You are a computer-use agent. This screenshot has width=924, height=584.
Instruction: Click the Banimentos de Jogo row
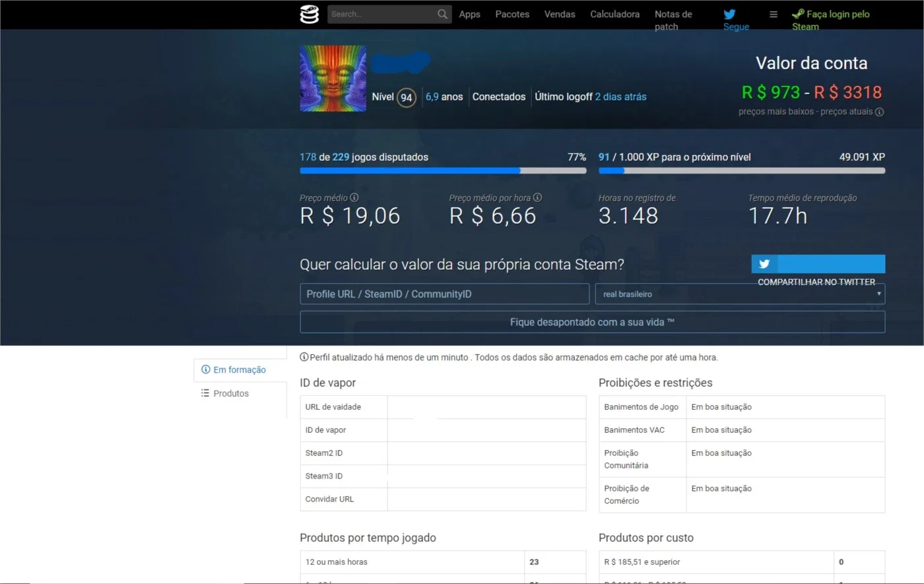pos(742,407)
